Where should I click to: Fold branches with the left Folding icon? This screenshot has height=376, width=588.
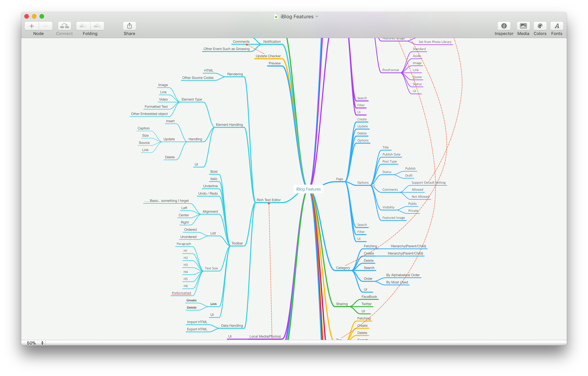[83, 26]
